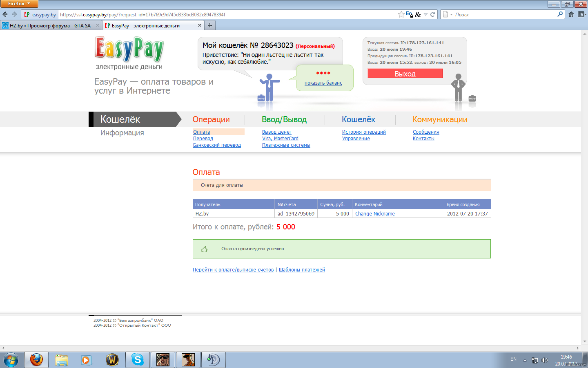Image resolution: width=588 pixels, height=368 pixels.
Task: Open Windows Explorer folder in taskbar
Action: pos(62,360)
